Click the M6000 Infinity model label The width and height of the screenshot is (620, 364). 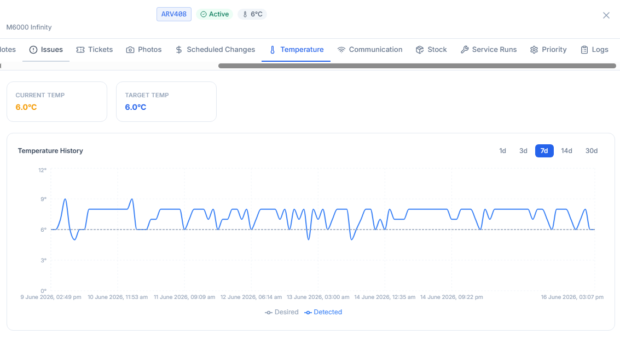click(x=29, y=27)
